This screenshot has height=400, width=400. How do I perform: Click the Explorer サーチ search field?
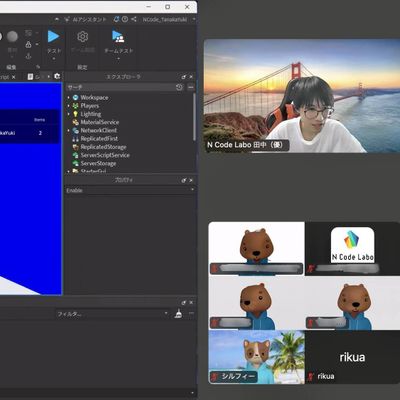point(120,87)
